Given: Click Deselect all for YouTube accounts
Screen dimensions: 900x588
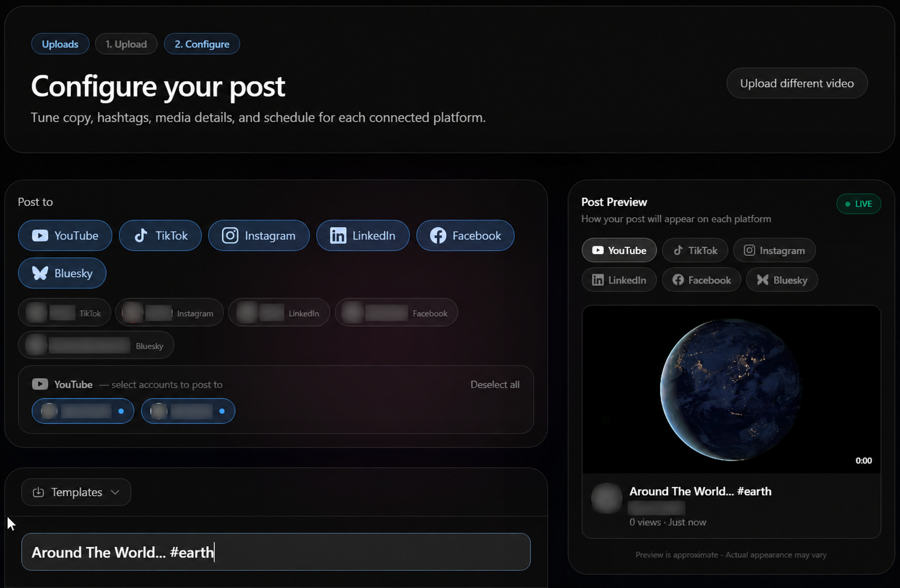Looking at the screenshot, I should (x=495, y=384).
